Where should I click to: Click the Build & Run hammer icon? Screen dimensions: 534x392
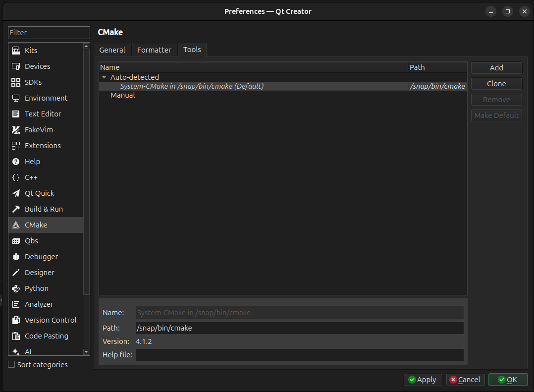coord(16,209)
